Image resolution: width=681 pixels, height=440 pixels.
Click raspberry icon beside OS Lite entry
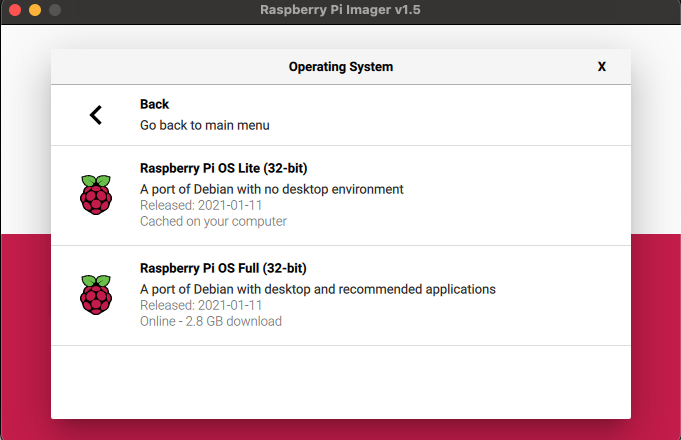[x=96, y=195]
